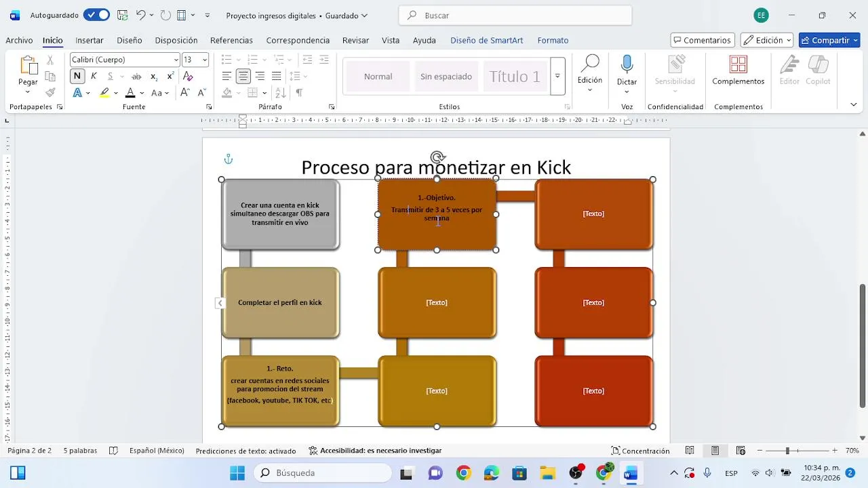Click the Dictar microphone icon
This screenshot has height=488, width=868.
tap(627, 65)
